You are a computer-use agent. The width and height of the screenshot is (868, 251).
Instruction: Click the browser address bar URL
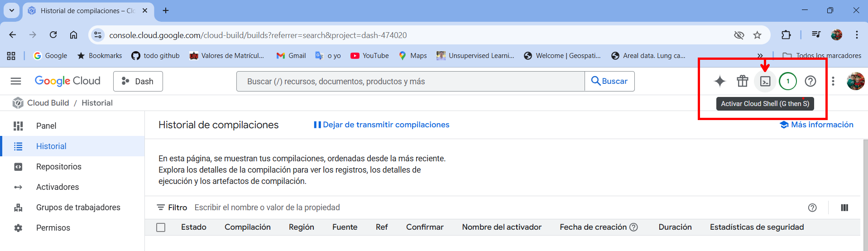click(x=258, y=35)
